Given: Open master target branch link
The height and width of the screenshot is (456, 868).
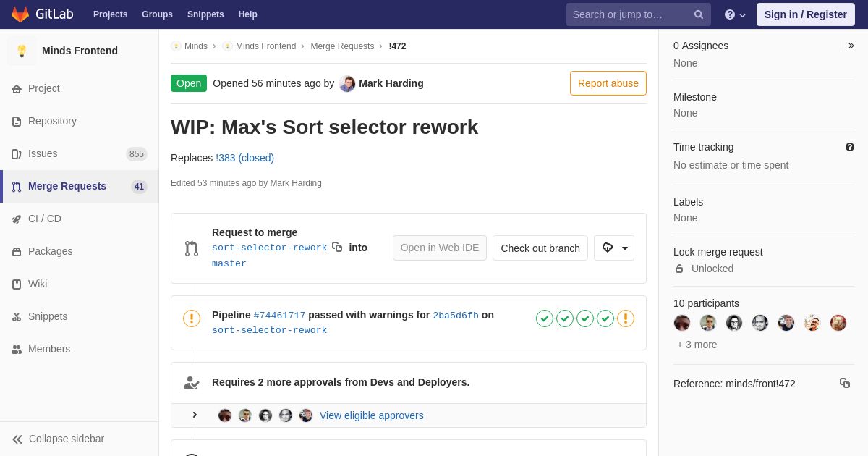Looking at the screenshot, I should click(229, 263).
